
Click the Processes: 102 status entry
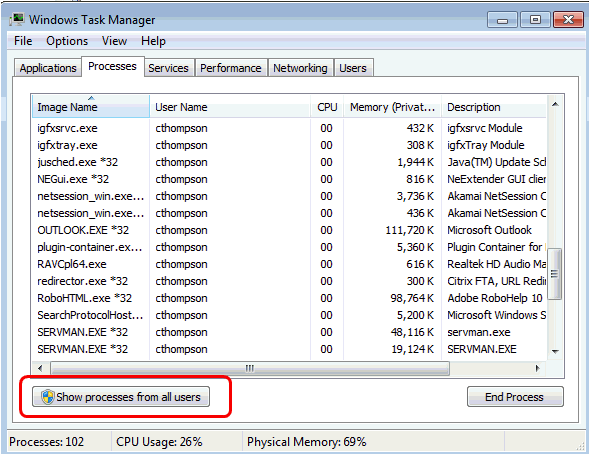pos(47,442)
